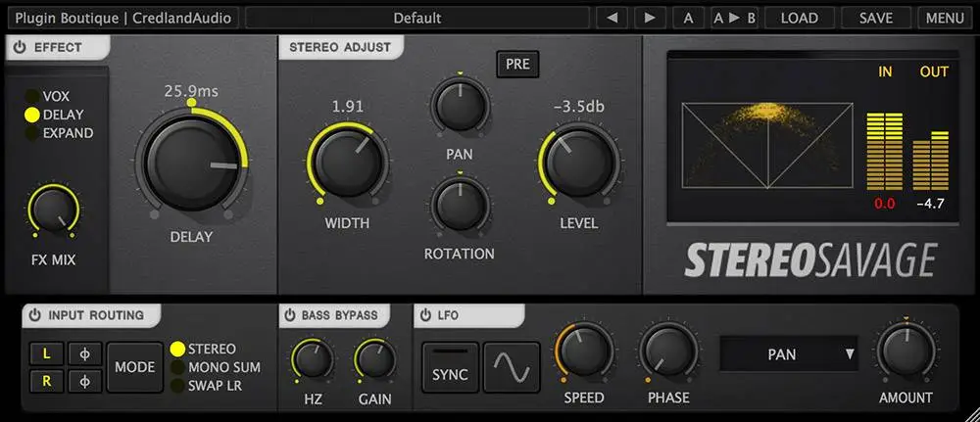Click the LFO PHASE knob
This screenshot has height=422, width=980.
click(x=668, y=351)
